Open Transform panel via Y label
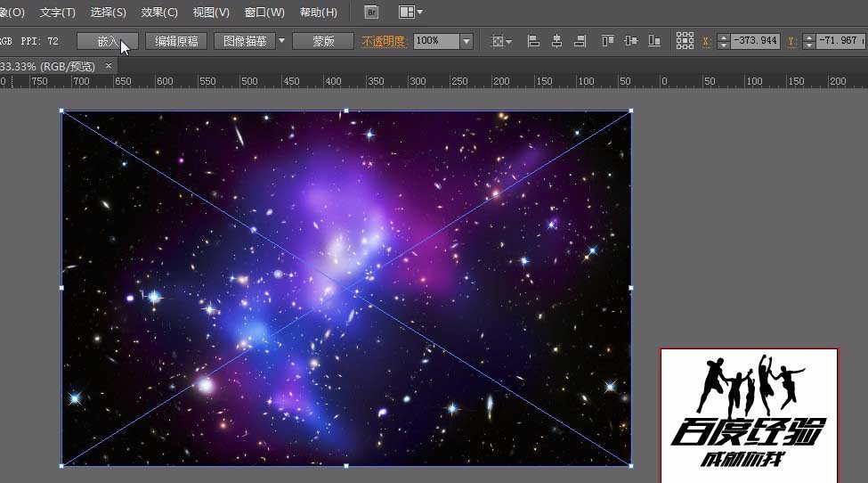Screen dimensions: 868x483 click(792, 42)
